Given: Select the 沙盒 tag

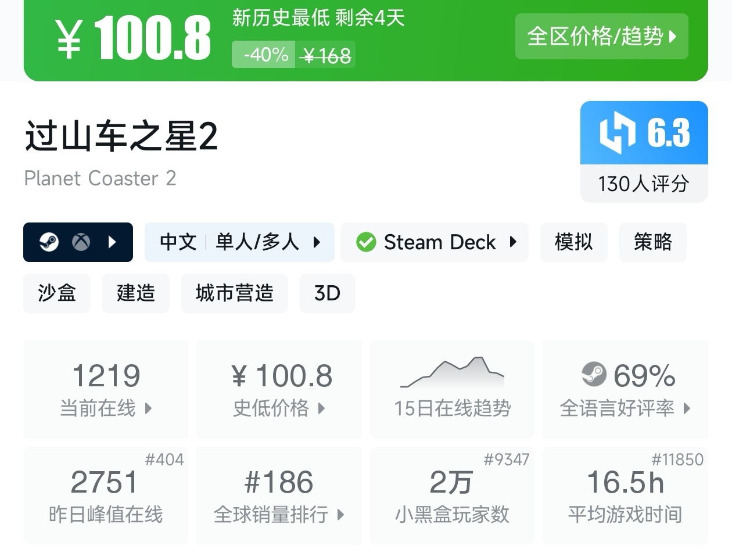Looking at the screenshot, I should click(x=57, y=293).
